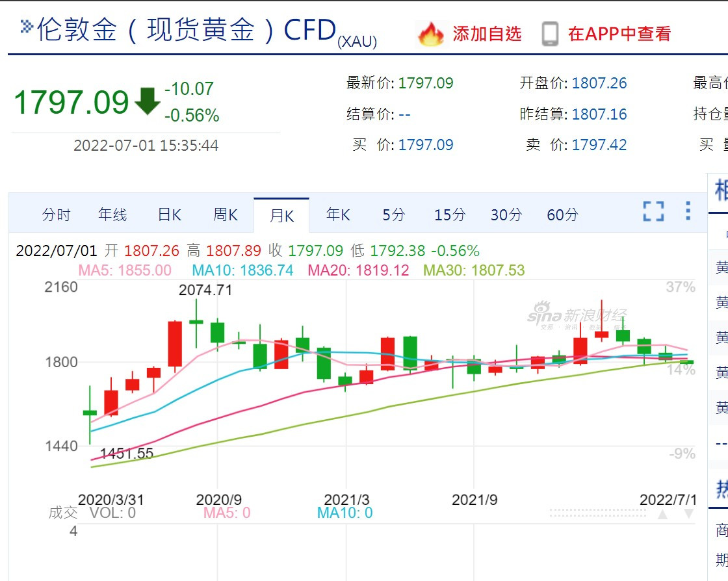
Task: Click the -10.07 price change value
Action: click(189, 88)
